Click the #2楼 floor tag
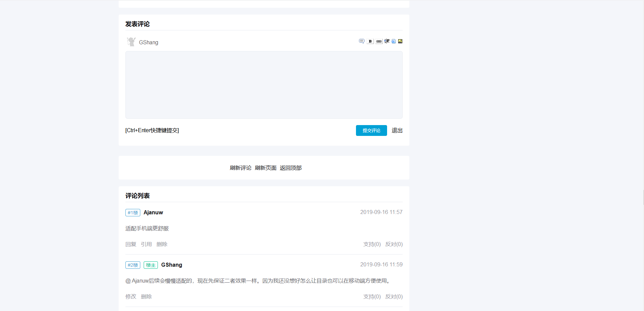This screenshot has width=644, height=311. pos(133,265)
